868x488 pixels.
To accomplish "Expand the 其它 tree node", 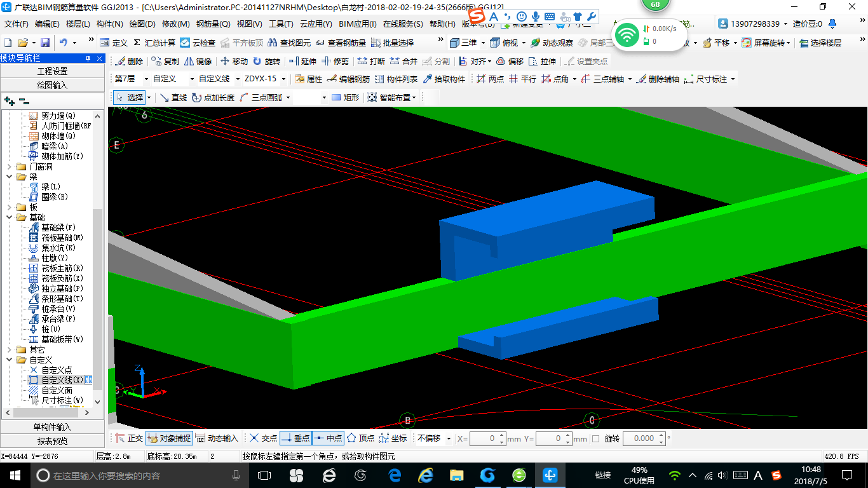I will [9, 349].
